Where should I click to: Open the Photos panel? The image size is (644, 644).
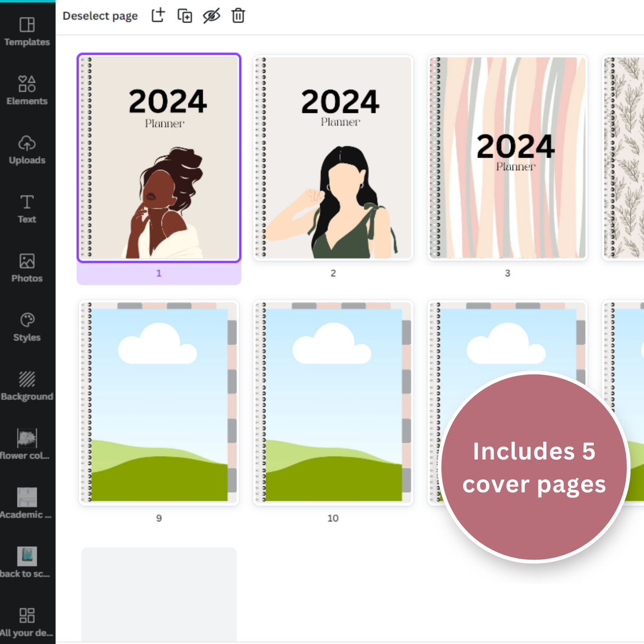tap(27, 267)
